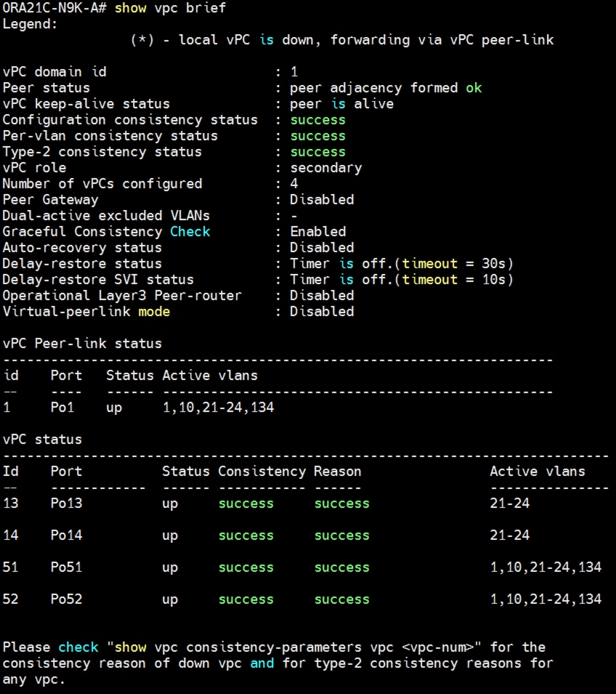
Task: Click 'Po1' in the peer-link table
Action: pos(62,408)
